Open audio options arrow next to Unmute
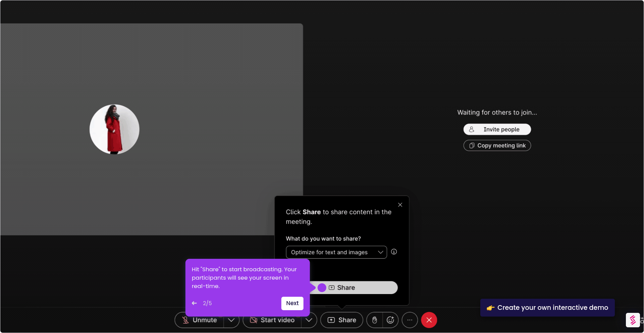Image resolution: width=644 pixels, height=333 pixels. 231,320
